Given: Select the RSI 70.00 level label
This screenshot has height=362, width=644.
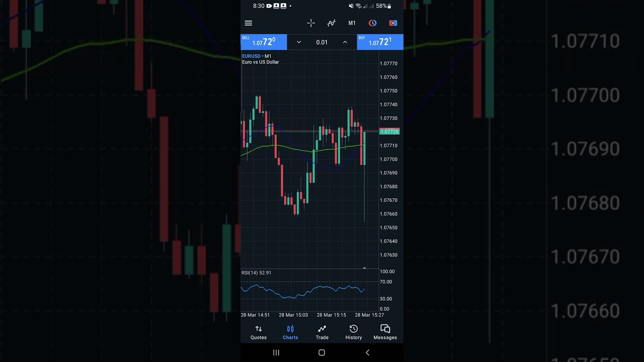Looking at the screenshot, I should coord(385,282).
